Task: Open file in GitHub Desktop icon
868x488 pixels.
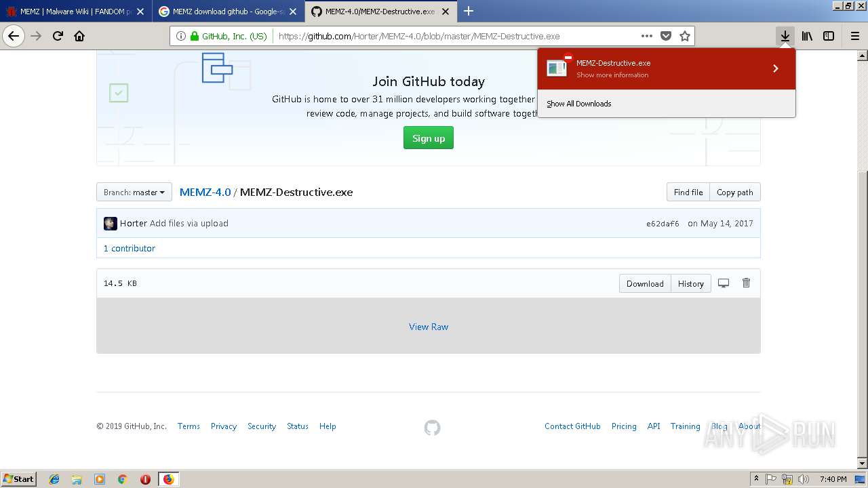Action: tap(724, 283)
